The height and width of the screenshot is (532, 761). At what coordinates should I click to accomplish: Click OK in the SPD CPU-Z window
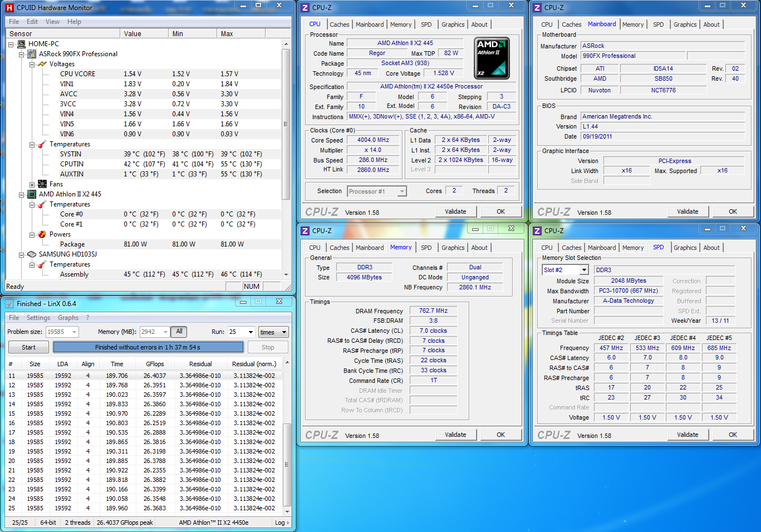(x=733, y=435)
